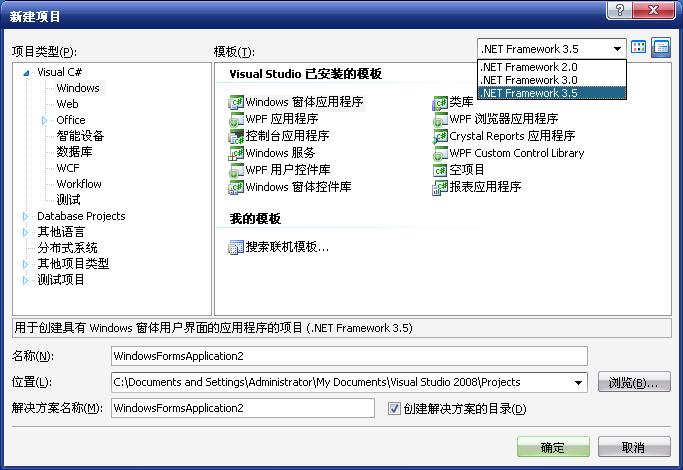Expand the 其他项目类型 node
The image size is (683, 470).
[x=25, y=264]
